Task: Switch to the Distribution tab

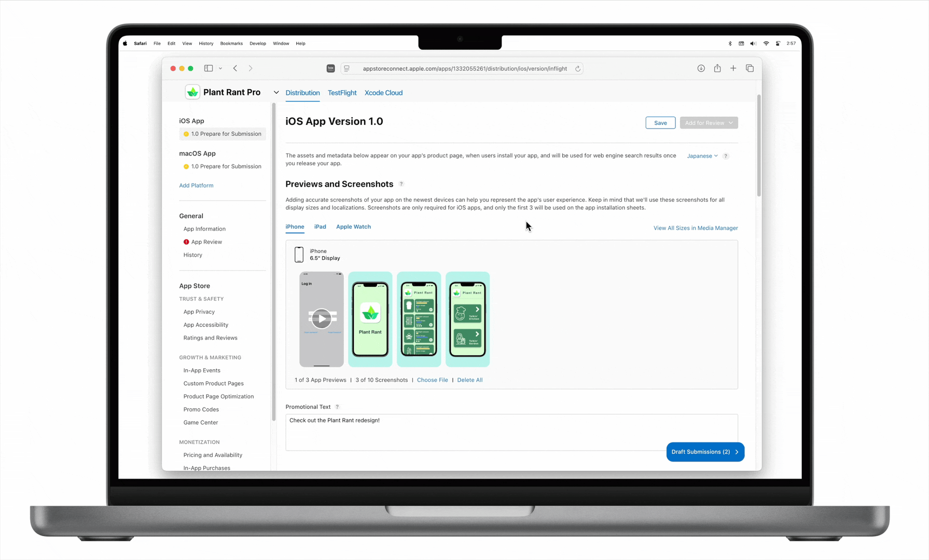Action: click(x=302, y=93)
